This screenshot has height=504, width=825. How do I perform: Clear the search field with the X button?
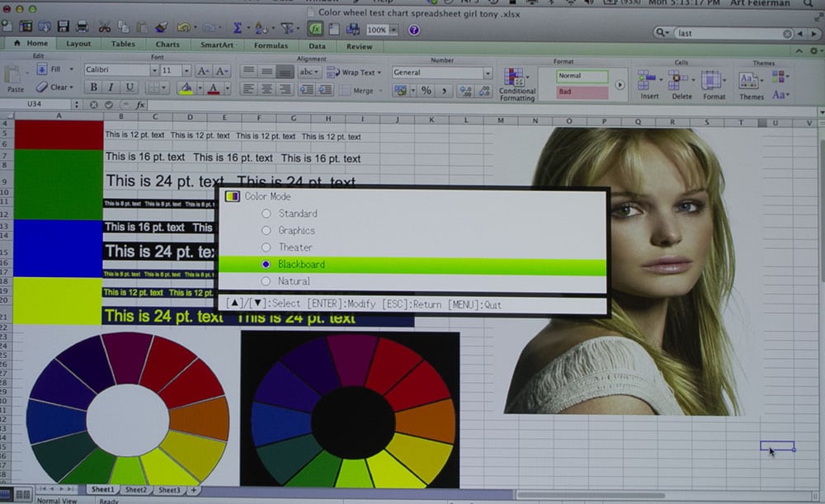coord(787,34)
